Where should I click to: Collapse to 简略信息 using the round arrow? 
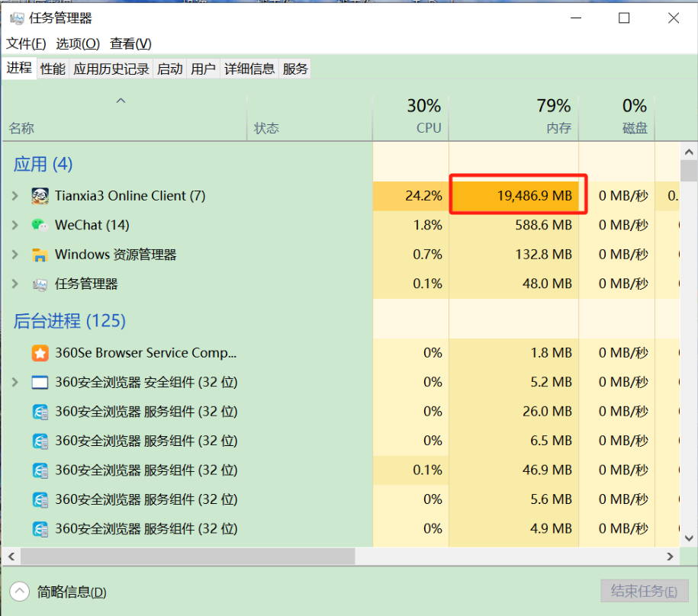20,592
